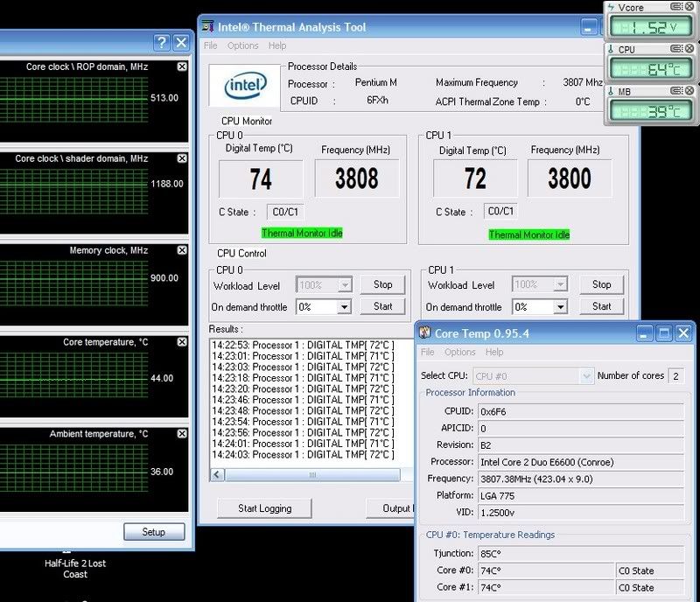Open help with the question mark button
The width and height of the screenshot is (700, 602).
[x=162, y=43]
